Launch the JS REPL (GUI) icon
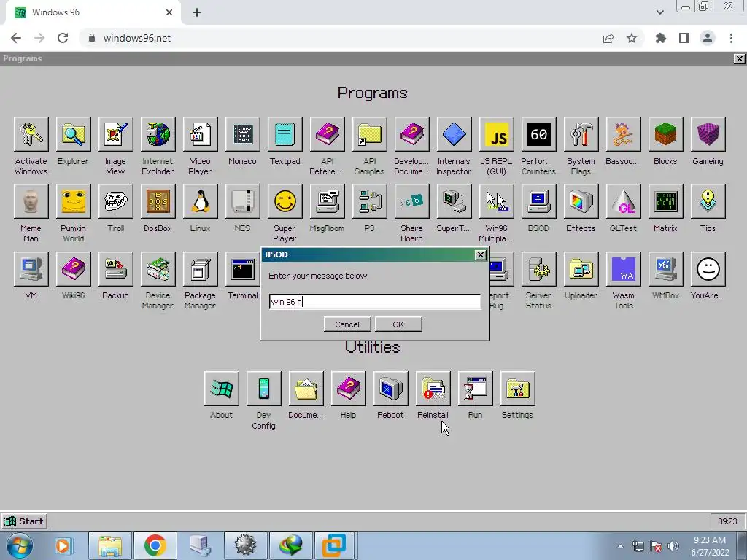Image resolution: width=747 pixels, height=560 pixels. pos(496,134)
